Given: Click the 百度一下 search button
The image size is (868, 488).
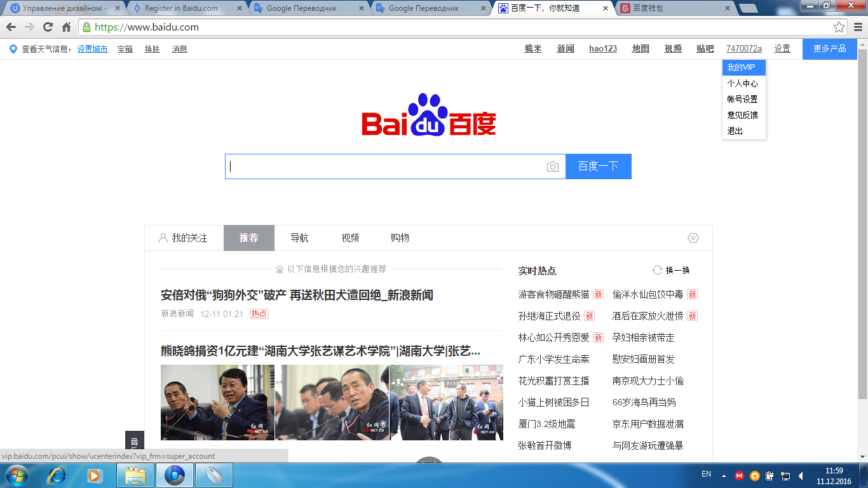Looking at the screenshot, I should (599, 166).
